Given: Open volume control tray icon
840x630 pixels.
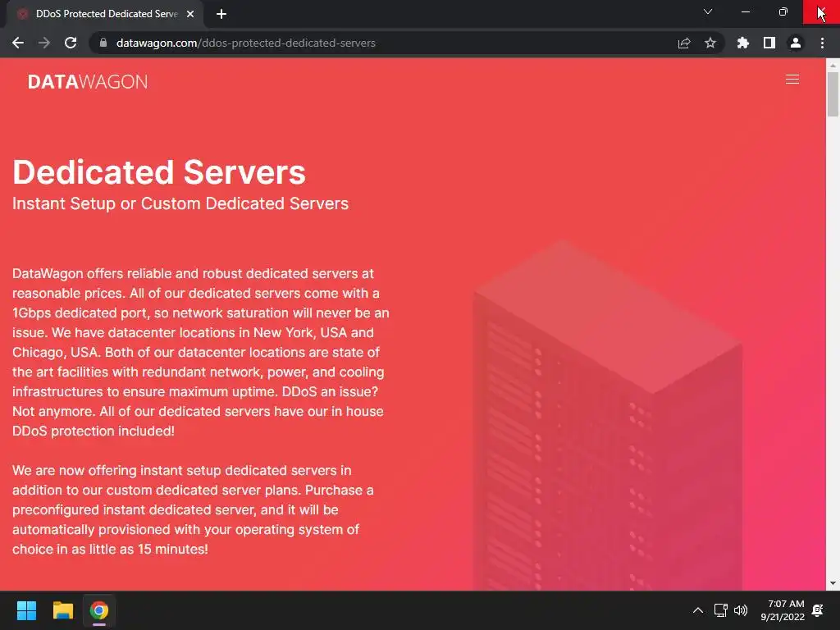Looking at the screenshot, I should pyautogui.click(x=741, y=610).
